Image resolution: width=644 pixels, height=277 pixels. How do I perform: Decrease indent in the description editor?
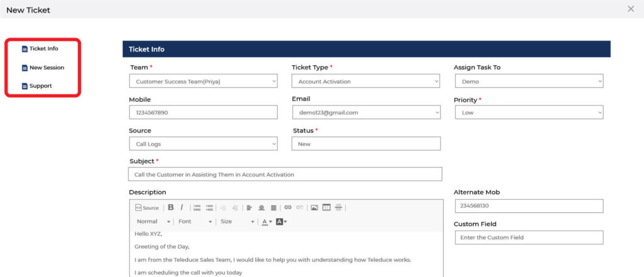click(x=223, y=208)
